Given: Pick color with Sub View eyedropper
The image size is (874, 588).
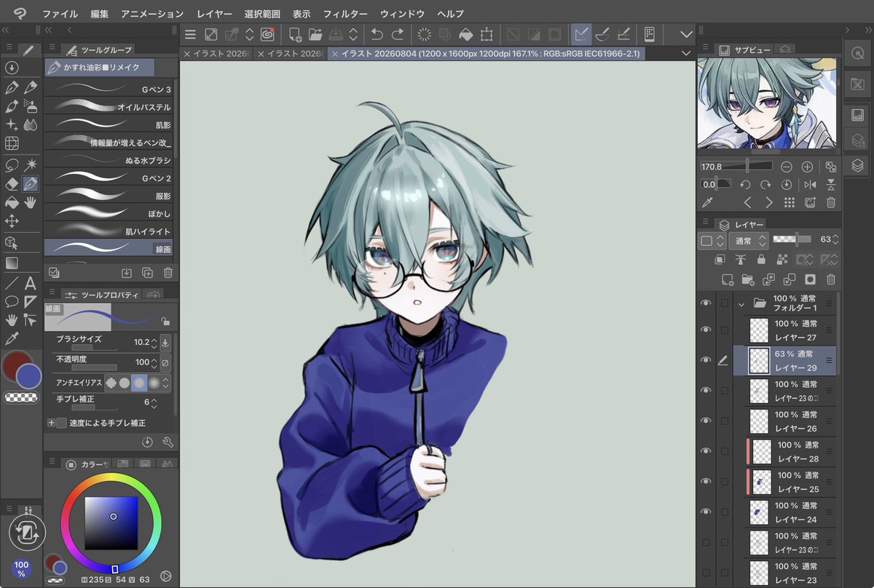Looking at the screenshot, I should (x=706, y=202).
